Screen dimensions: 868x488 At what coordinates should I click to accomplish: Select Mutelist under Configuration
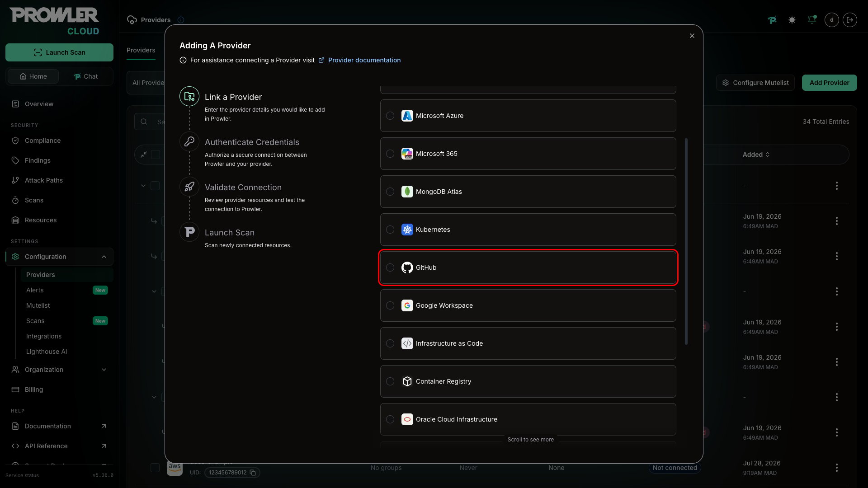point(67,305)
